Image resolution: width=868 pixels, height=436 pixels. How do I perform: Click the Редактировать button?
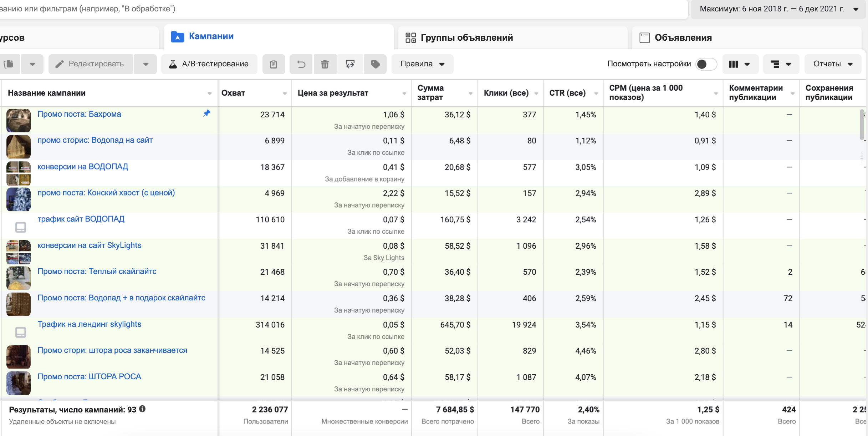coord(91,64)
